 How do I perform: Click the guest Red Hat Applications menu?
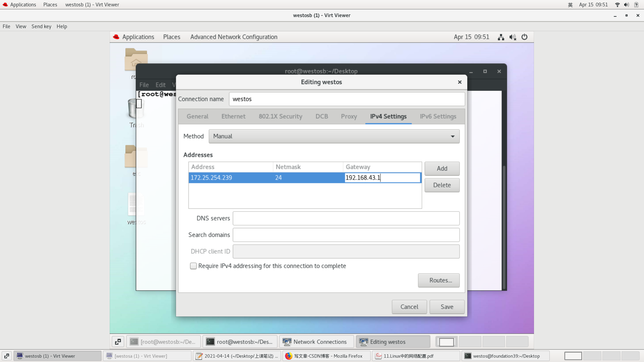134,37
